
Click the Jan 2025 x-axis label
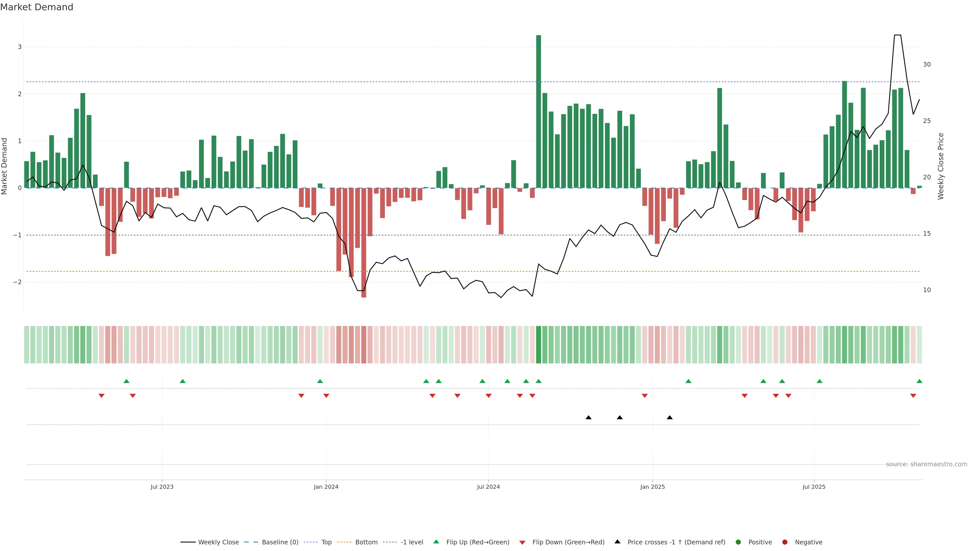653,487
